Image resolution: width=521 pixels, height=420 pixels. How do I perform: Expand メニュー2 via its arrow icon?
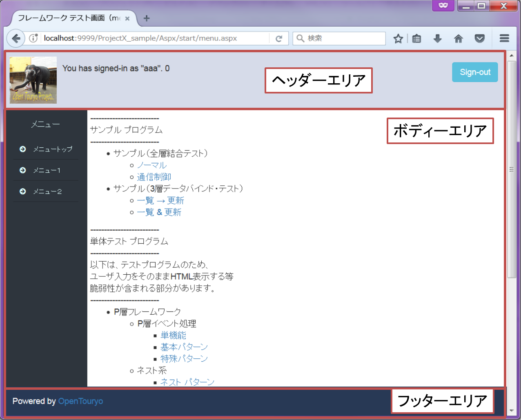tap(22, 191)
